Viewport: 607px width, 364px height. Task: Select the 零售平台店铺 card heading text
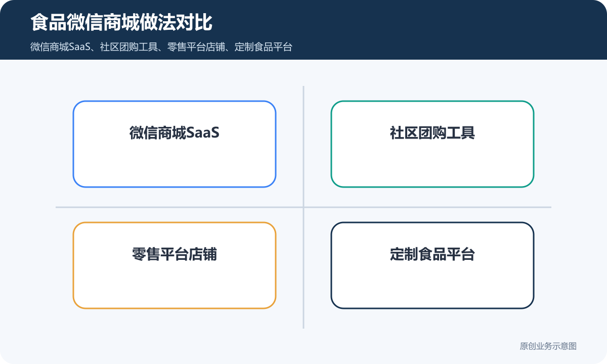point(175,254)
